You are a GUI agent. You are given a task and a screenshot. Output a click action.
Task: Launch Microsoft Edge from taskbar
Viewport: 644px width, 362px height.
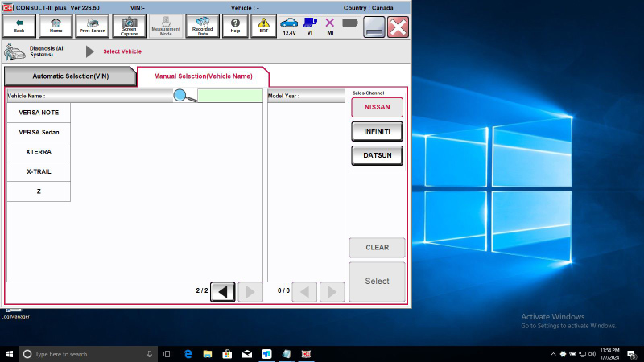point(188,354)
